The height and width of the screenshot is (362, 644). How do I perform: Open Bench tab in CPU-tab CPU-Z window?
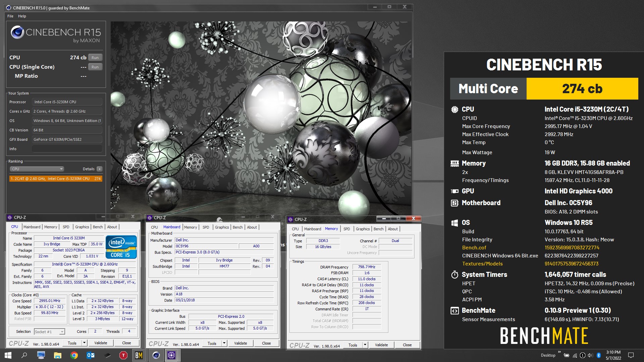[98, 227]
